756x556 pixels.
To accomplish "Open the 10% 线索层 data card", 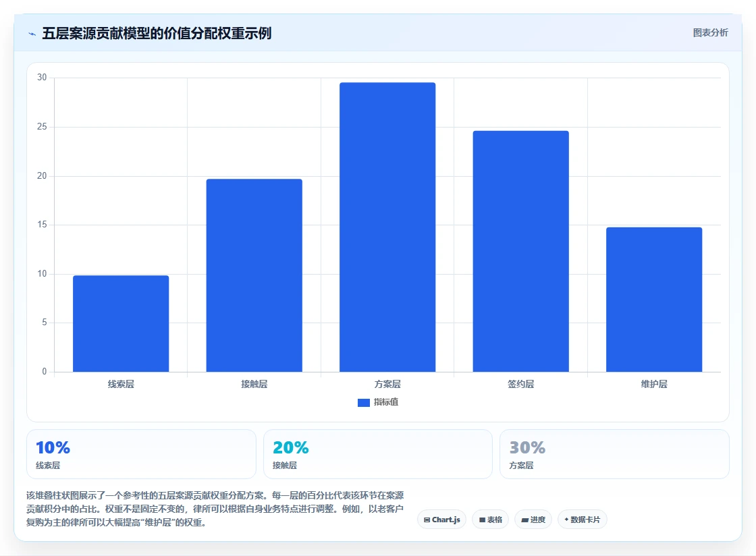I will pos(141,454).
